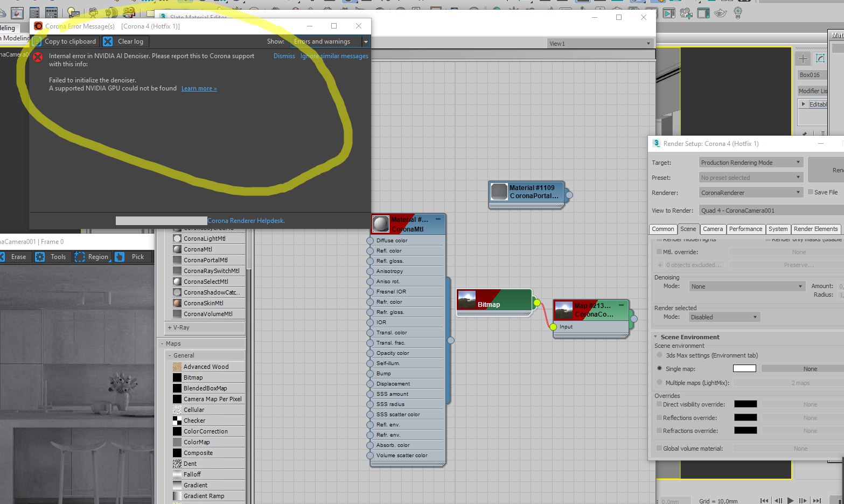Image resolution: width=844 pixels, height=504 pixels.
Task: Step to previous frame
Action: tap(778, 500)
